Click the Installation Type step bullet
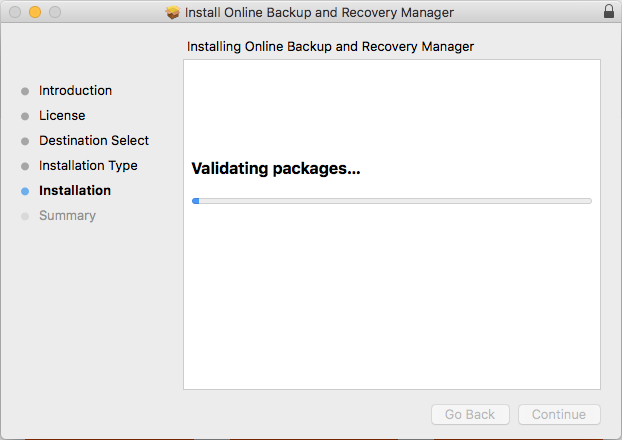 click(x=25, y=166)
